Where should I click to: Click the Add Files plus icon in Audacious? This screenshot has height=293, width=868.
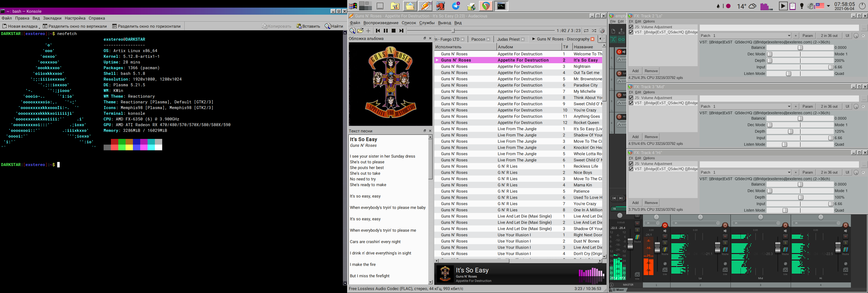coord(368,31)
